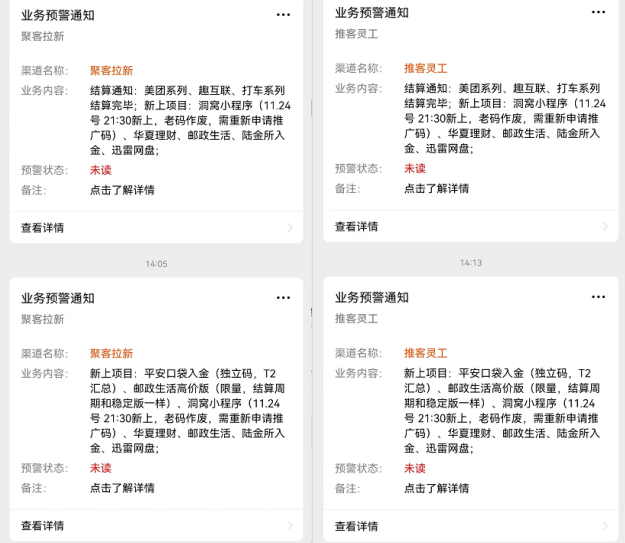
Task: Expand chevron arrow on 聚客拉新 平安口袋入金 card
Action: (290, 525)
